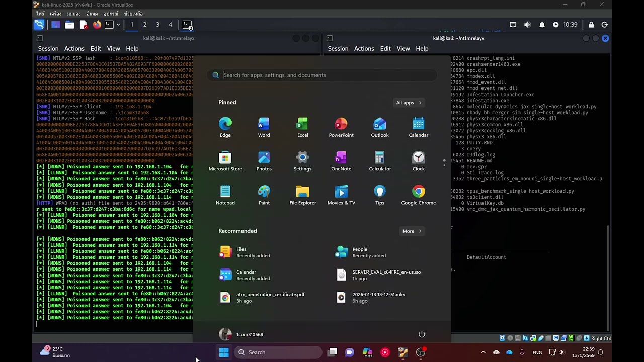Screen dimensions: 644x362
Task: Open Kali notifications bell
Action: pos(542,24)
